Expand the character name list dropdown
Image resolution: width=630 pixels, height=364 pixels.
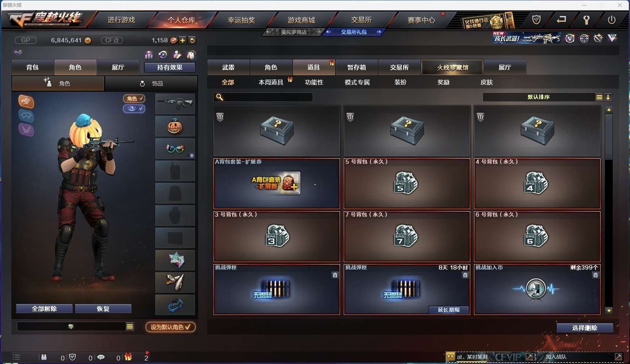(x=130, y=326)
